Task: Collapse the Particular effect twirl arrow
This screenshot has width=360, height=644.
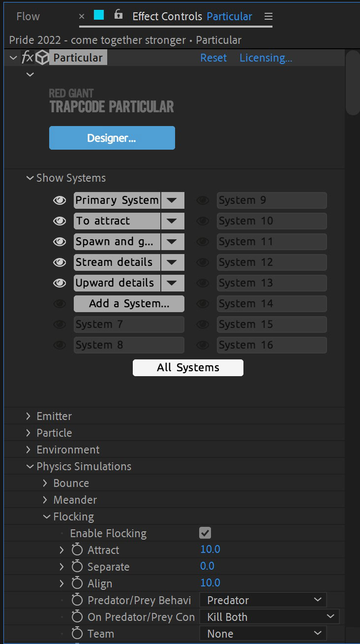Action: tap(13, 58)
